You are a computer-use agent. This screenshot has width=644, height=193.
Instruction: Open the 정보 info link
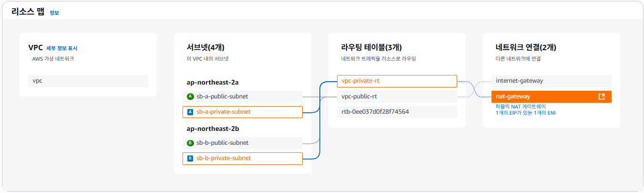point(54,13)
